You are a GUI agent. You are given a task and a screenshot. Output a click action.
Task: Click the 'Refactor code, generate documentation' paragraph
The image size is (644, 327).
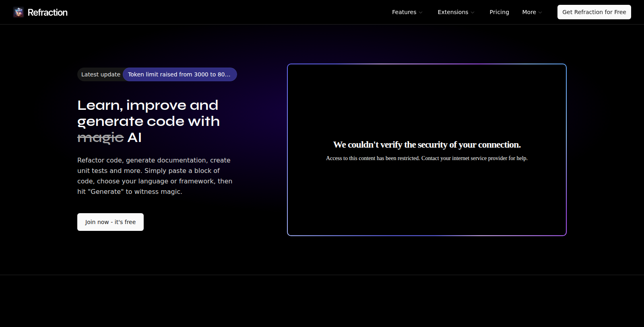[155, 176]
